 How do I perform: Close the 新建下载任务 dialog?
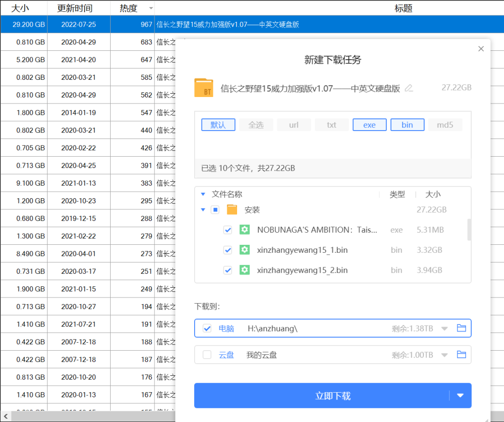click(x=481, y=49)
